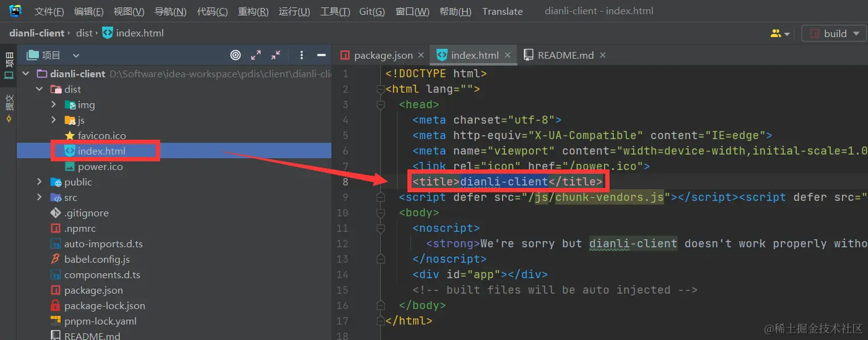Screen dimensions: 868x340
Task: Click dianli-client text inside title tag
Action: [x=504, y=181]
